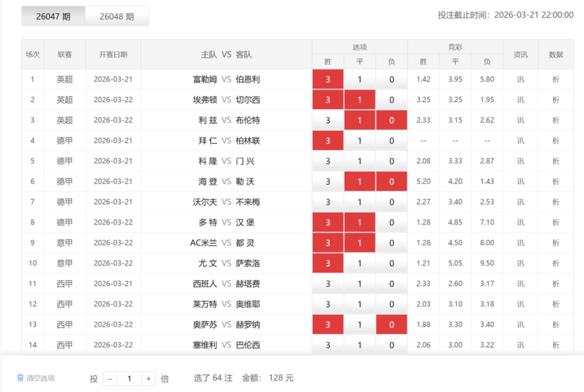Screen dimensions: 584x392
Task: Open 析 analysis for 拜仁 VS 柏林联
Action: [555, 140]
